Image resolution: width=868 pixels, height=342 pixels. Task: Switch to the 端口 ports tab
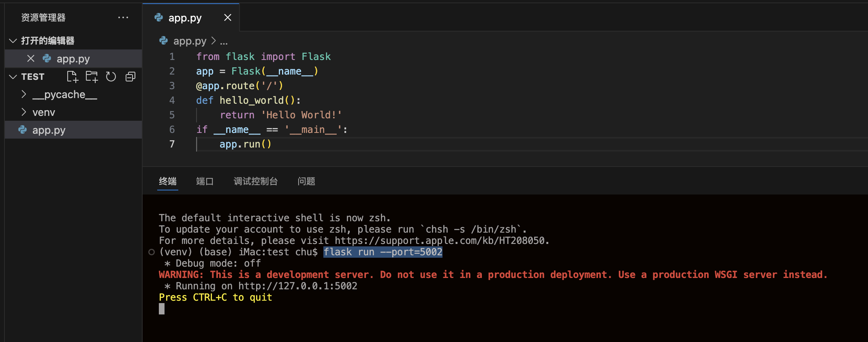click(205, 181)
